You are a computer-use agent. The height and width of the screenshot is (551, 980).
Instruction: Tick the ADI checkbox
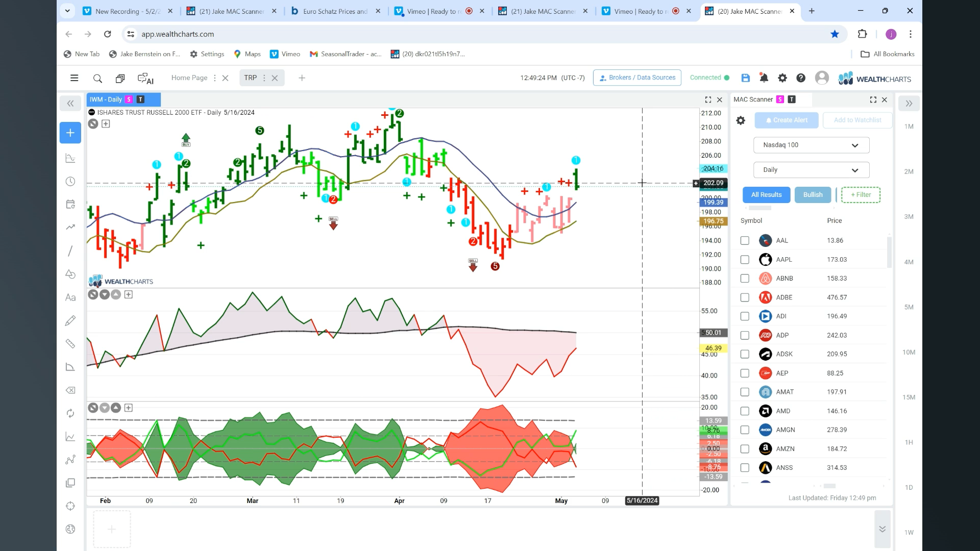(x=745, y=316)
